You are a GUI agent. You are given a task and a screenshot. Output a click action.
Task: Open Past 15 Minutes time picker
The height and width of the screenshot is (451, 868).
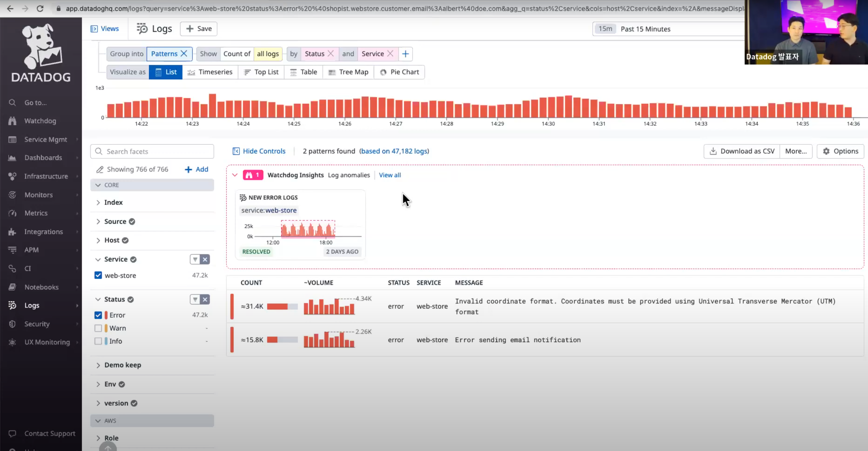tap(669, 29)
